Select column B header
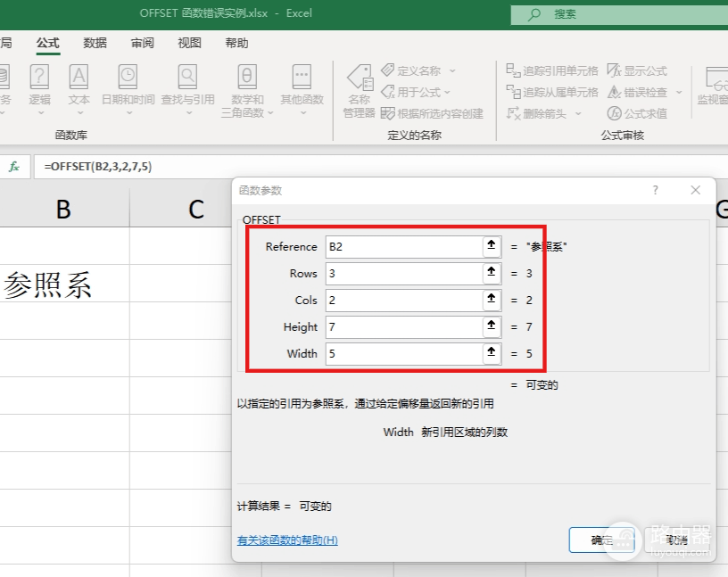 point(64,209)
